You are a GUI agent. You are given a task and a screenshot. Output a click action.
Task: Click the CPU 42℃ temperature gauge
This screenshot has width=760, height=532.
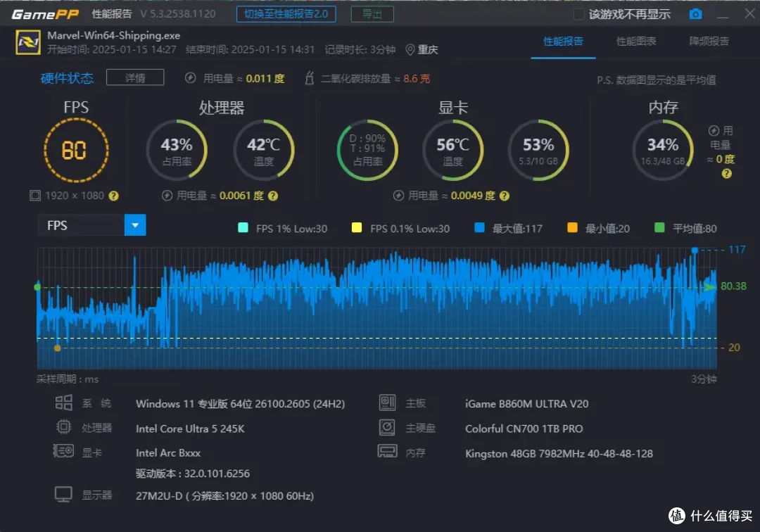[x=264, y=150]
